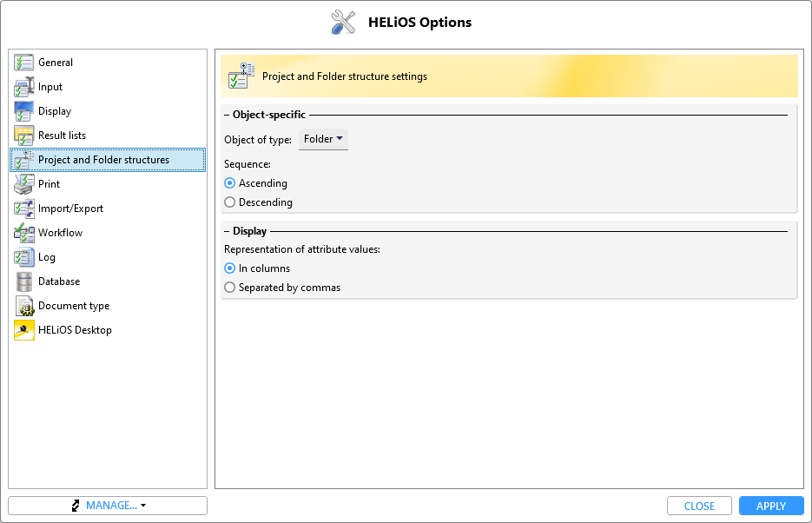
Task: Expand the MANAGE... dropdown menu
Action: (108, 506)
